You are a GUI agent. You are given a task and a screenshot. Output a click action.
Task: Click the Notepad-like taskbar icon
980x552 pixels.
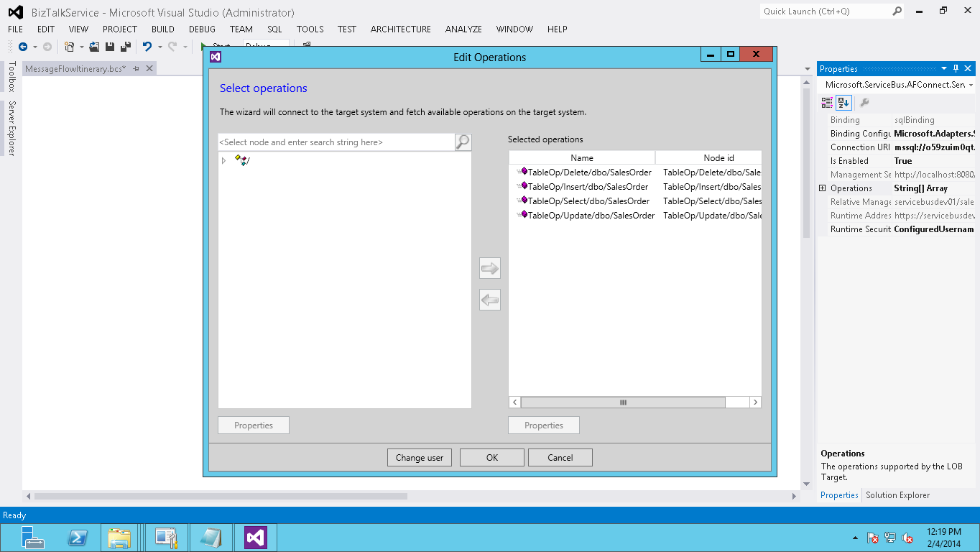pos(211,538)
